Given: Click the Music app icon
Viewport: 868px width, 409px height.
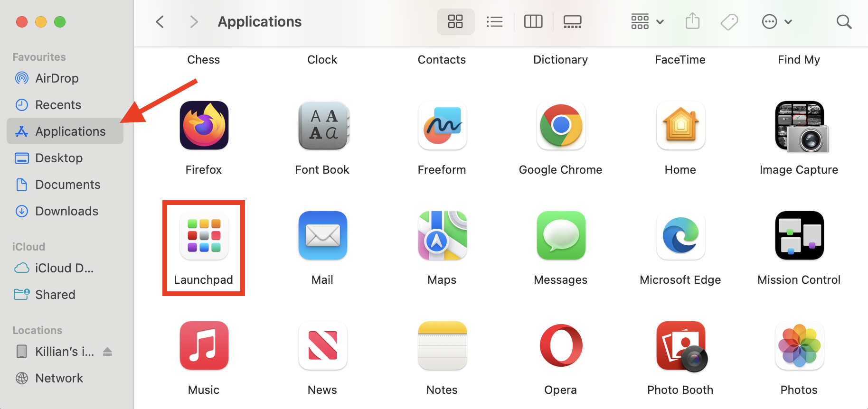Looking at the screenshot, I should [x=204, y=345].
